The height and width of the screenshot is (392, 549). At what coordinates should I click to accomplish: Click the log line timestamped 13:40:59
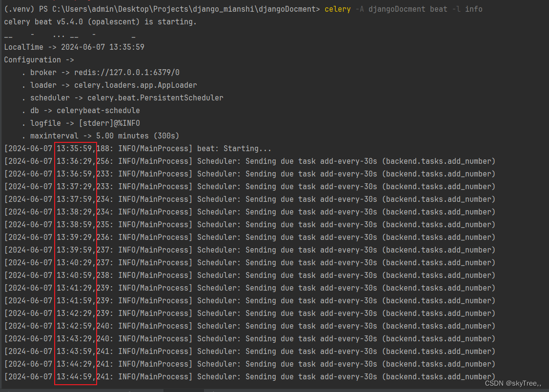point(250,275)
